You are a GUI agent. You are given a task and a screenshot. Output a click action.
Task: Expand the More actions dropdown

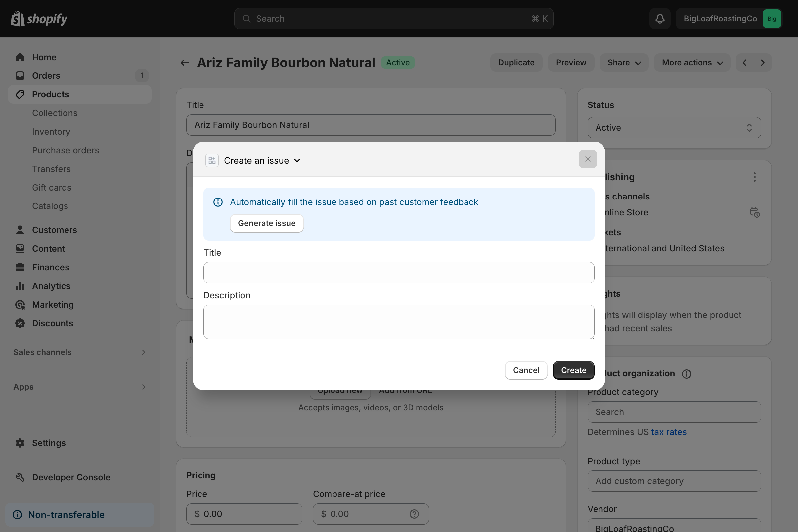[692, 63]
